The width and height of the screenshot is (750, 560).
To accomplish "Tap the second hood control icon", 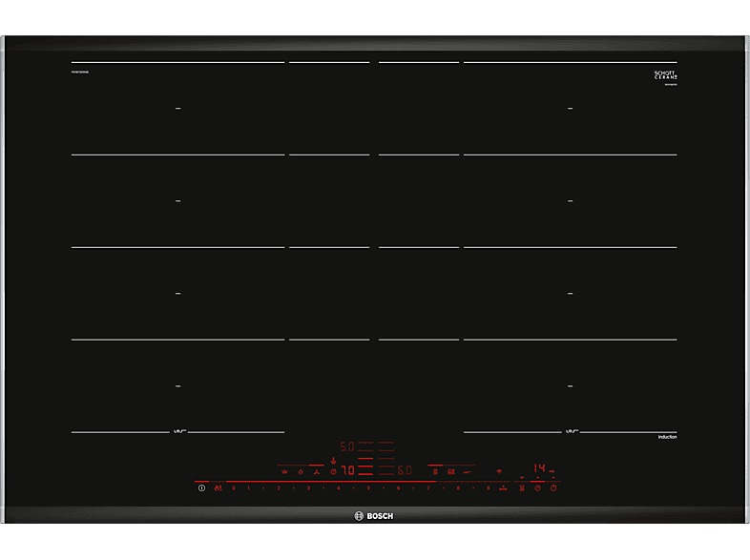I will [x=451, y=472].
